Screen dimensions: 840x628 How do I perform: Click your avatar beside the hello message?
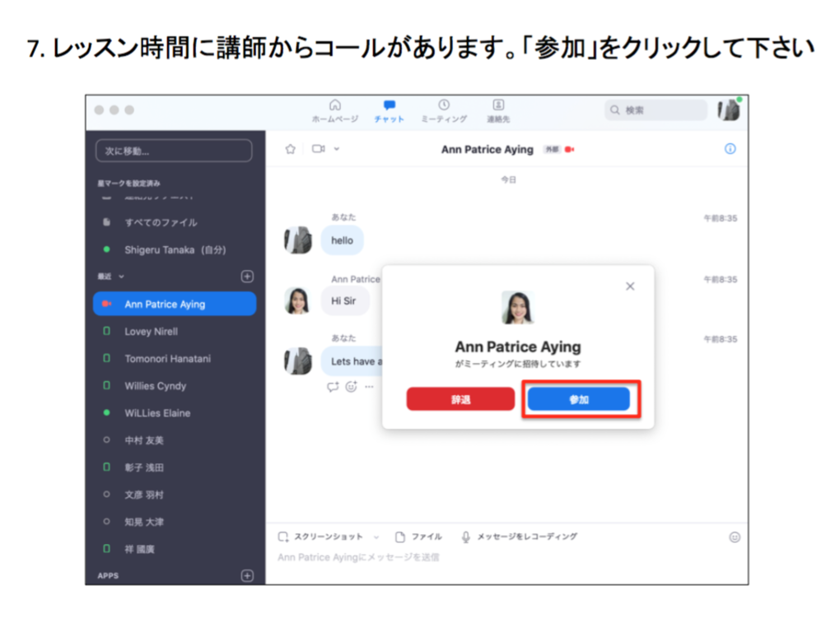tap(298, 240)
